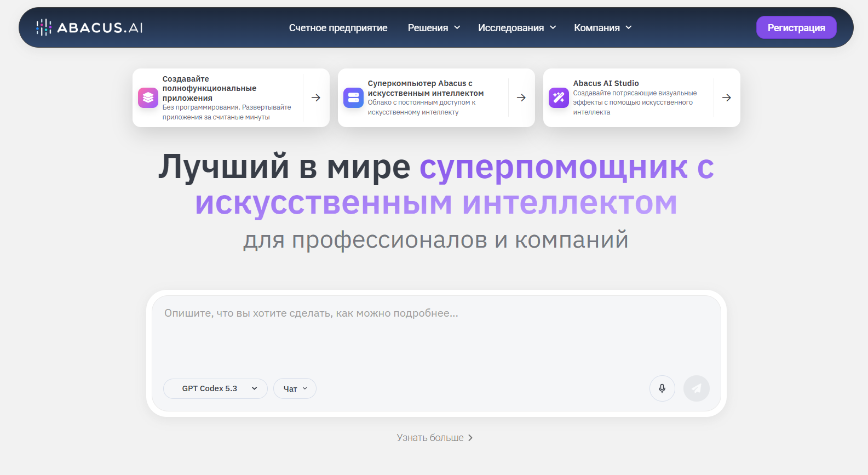The image size is (868, 475).
Task: Click arrow on the Abacus supercomputer card
Action: (x=521, y=98)
